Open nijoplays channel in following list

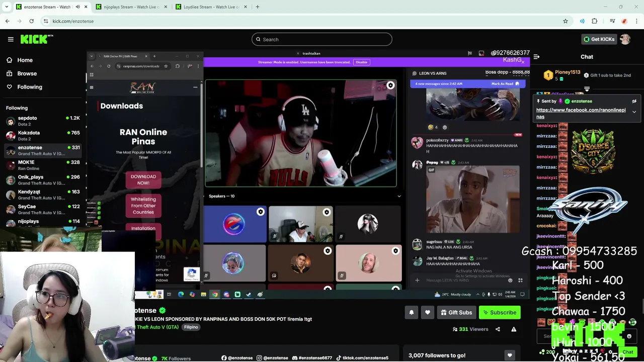pos(43,222)
